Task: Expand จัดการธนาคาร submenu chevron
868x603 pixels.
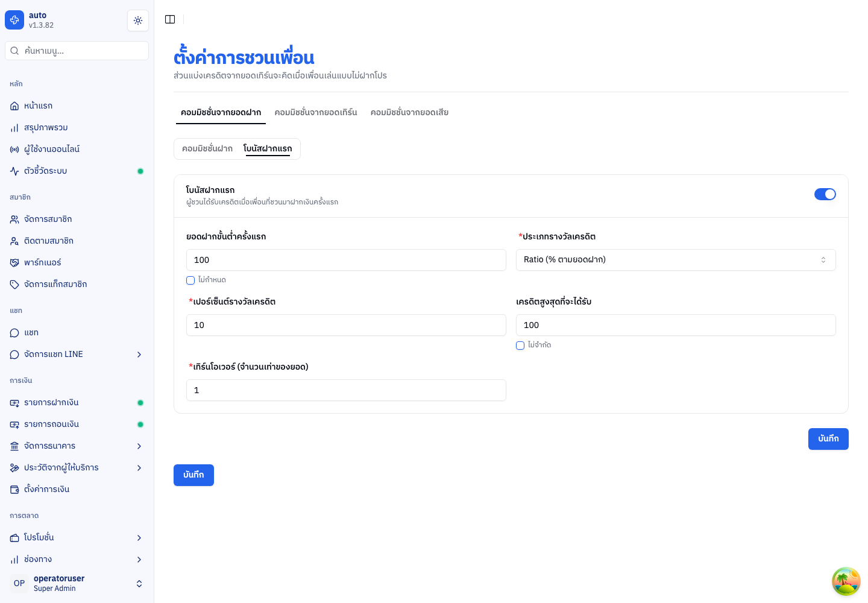Action: (139, 446)
